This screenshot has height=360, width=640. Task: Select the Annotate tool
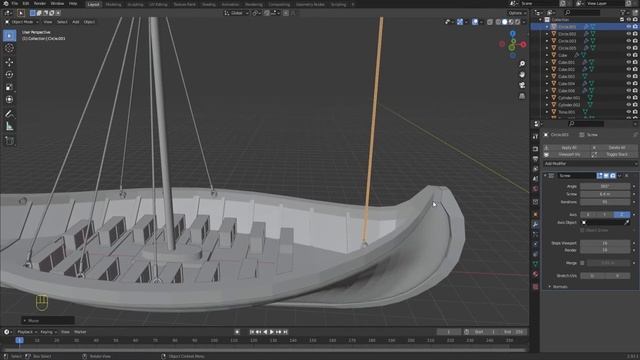pyautogui.click(x=9, y=114)
